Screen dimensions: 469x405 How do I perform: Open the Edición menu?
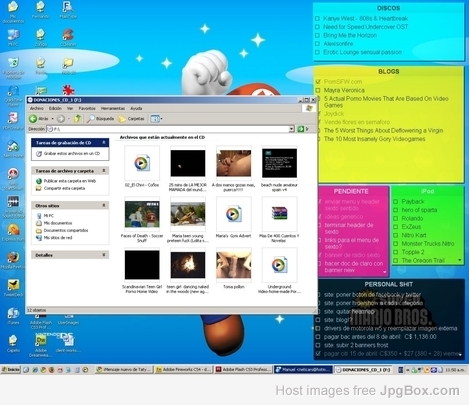click(55, 108)
